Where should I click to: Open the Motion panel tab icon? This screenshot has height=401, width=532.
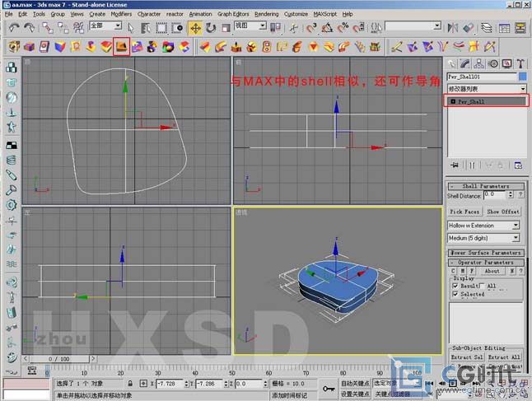pyautogui.click(x=493, y=63)
